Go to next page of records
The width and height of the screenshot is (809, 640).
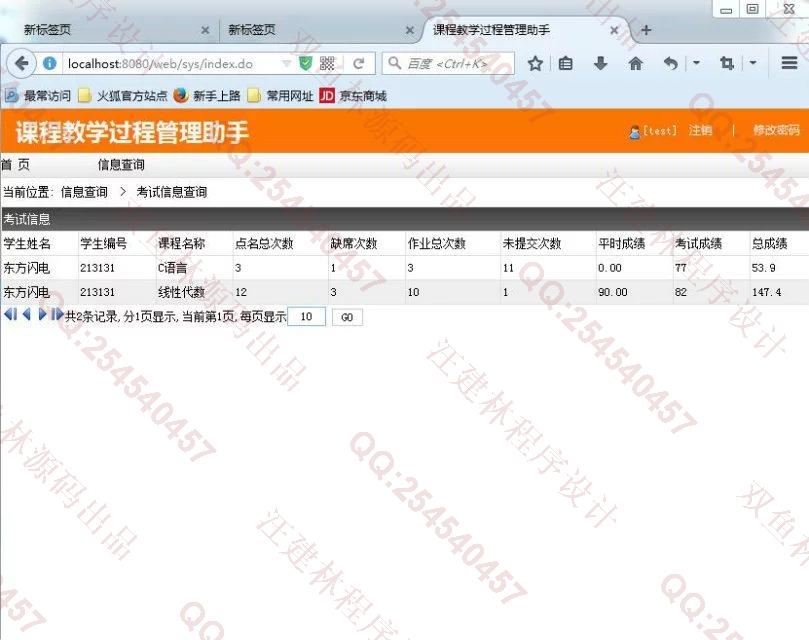[x=42, y=314]
